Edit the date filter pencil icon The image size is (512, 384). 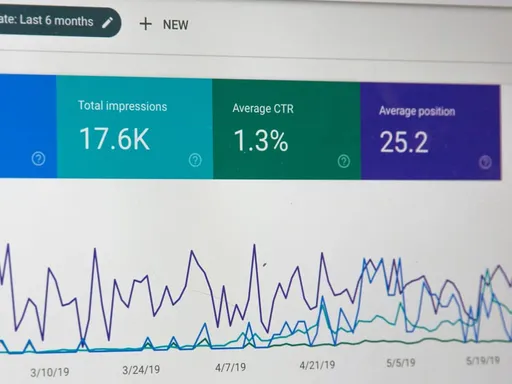pyautogui.click(x=107, y=23)
